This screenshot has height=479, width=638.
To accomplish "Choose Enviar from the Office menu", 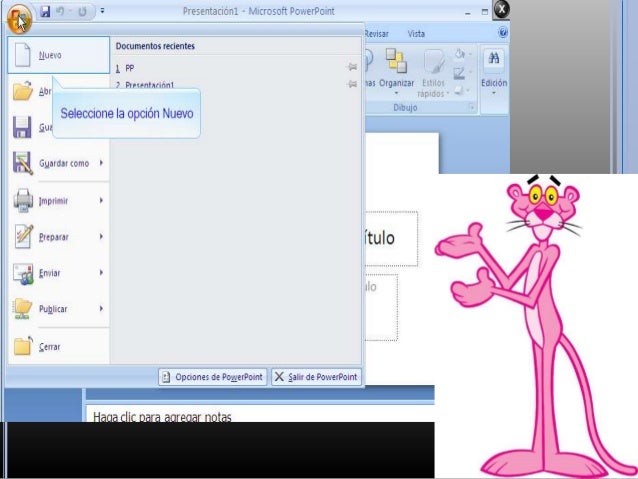I will (x=59, y=273).
